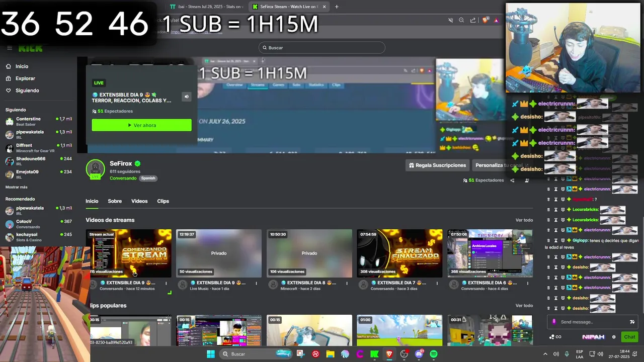Open a new browser tab
The height and width of the screenshot is (362, 644).
337,7
